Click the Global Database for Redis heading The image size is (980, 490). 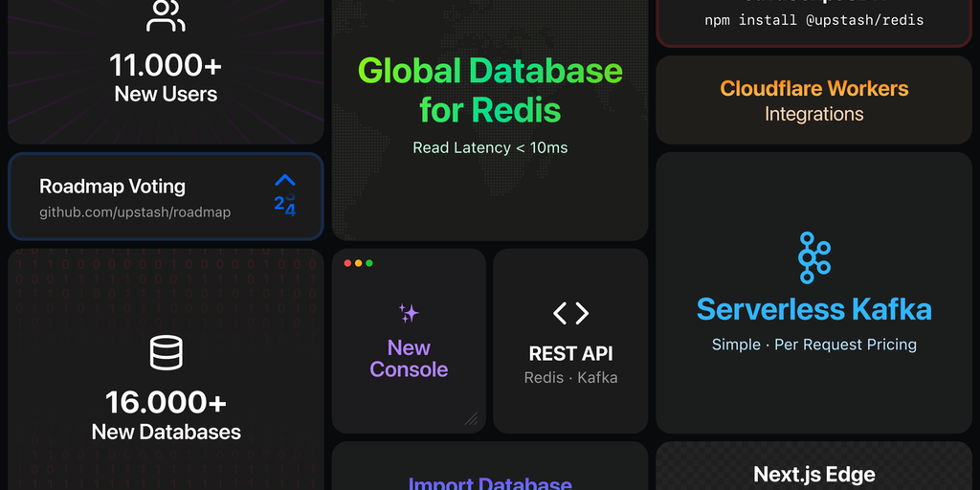[490, 90]
